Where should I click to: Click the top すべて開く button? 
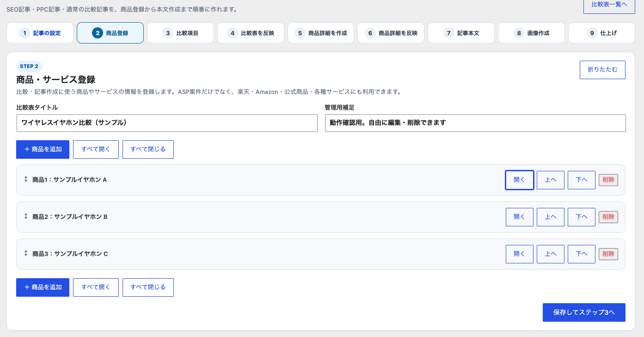(x=96, y=150)
